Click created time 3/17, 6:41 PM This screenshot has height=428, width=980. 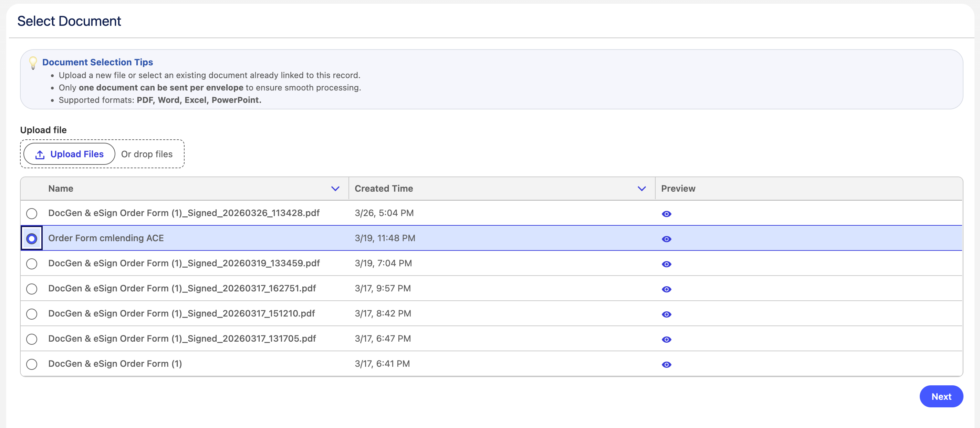(x=382, y=363)
